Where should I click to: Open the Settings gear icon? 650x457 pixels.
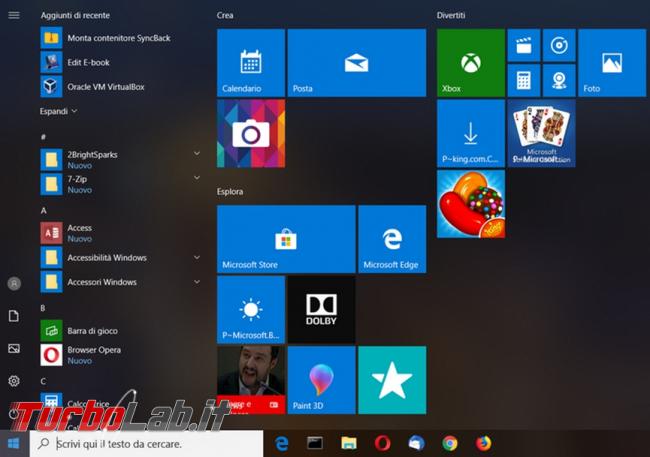tap(14, 381)
